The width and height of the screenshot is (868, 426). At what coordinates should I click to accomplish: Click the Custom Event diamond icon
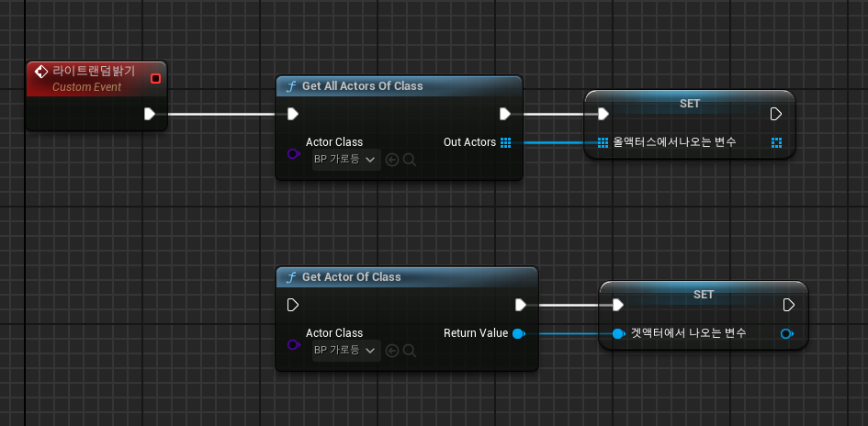(41, 71)
